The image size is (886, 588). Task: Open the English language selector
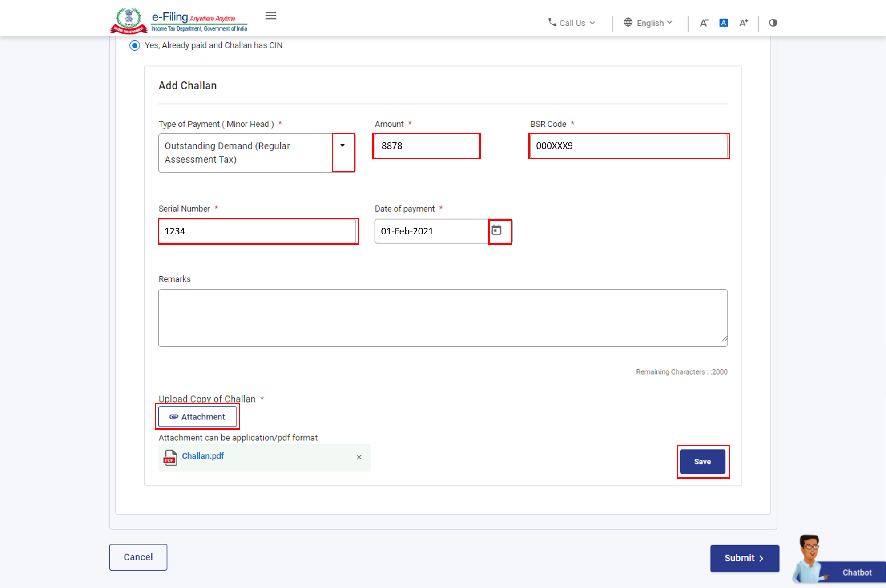648,23
